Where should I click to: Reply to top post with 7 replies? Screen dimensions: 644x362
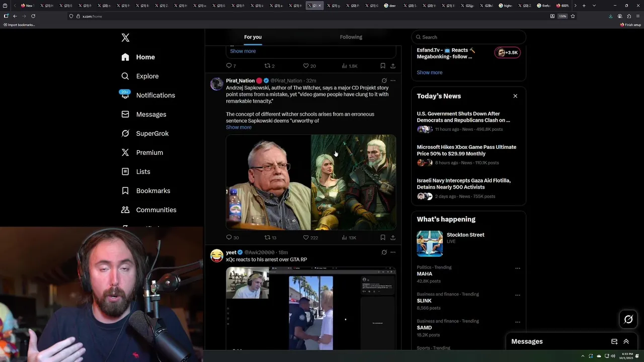pos(231,66)
